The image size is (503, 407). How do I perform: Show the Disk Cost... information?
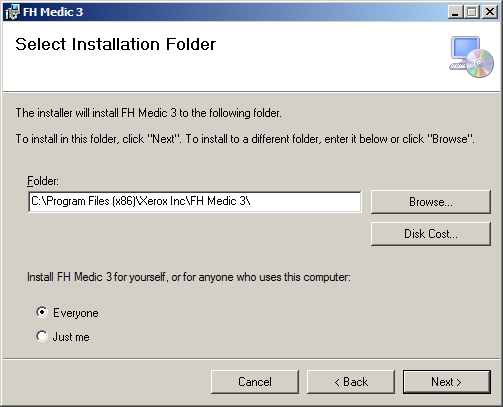[x=431, y=234]
